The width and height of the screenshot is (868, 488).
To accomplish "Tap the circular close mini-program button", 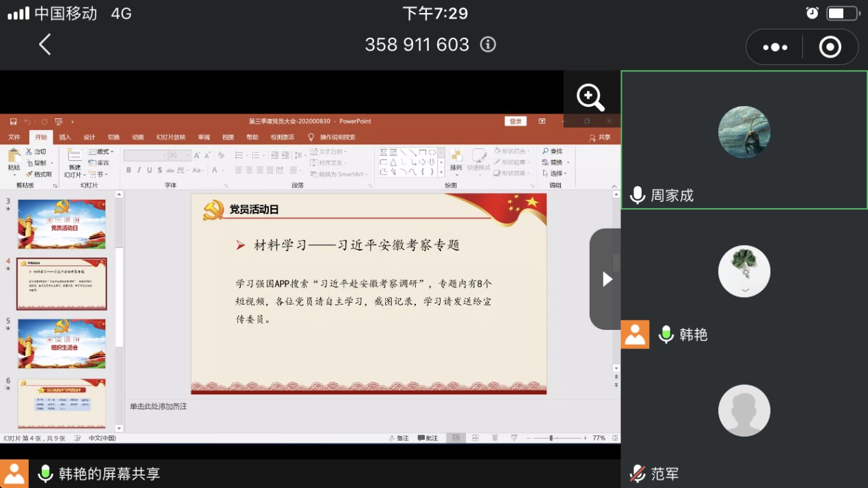I will (830, 47).
